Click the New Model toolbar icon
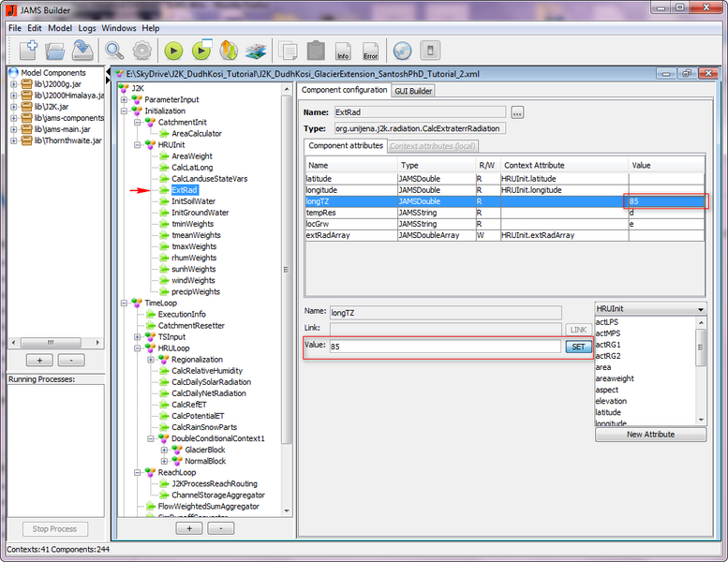 (x=28, y=50)
